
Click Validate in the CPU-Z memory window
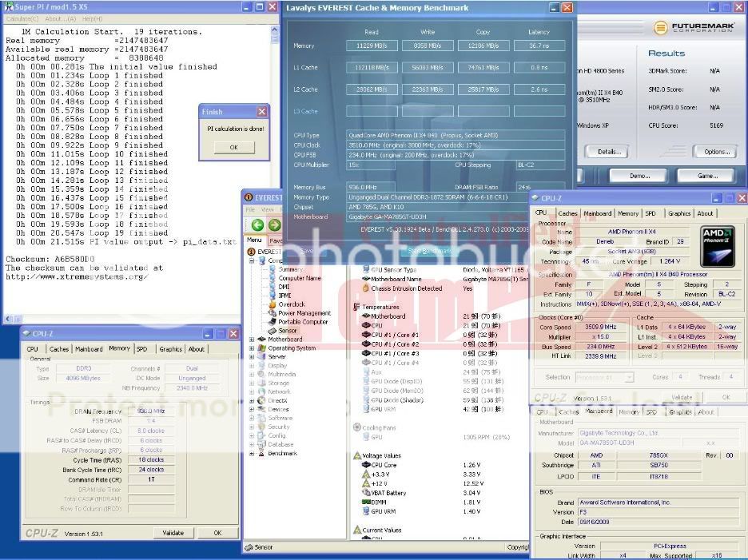(173, 533)
